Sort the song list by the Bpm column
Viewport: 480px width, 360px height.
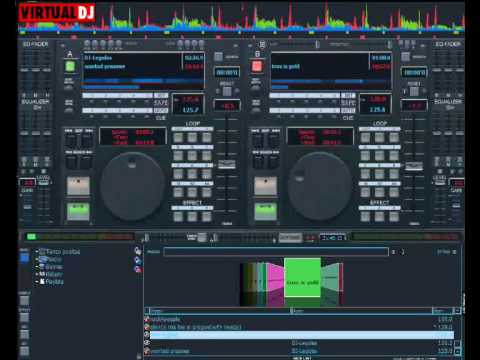pos(443,311)
